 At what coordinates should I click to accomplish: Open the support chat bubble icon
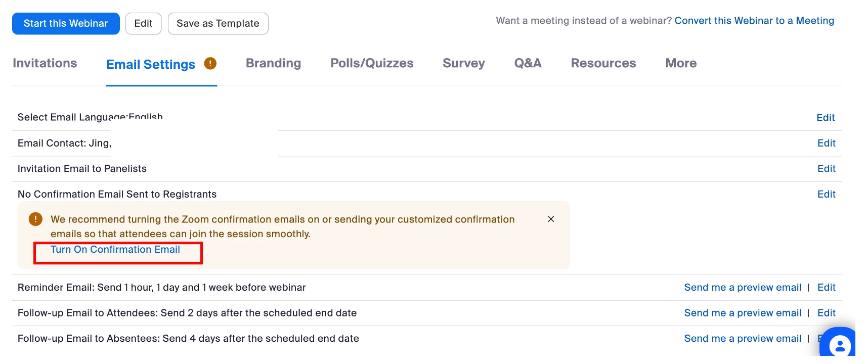[840, 345]
